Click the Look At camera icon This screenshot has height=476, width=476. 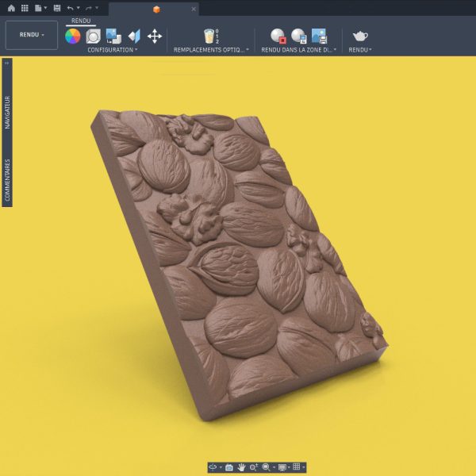click(x=229, y=467)
